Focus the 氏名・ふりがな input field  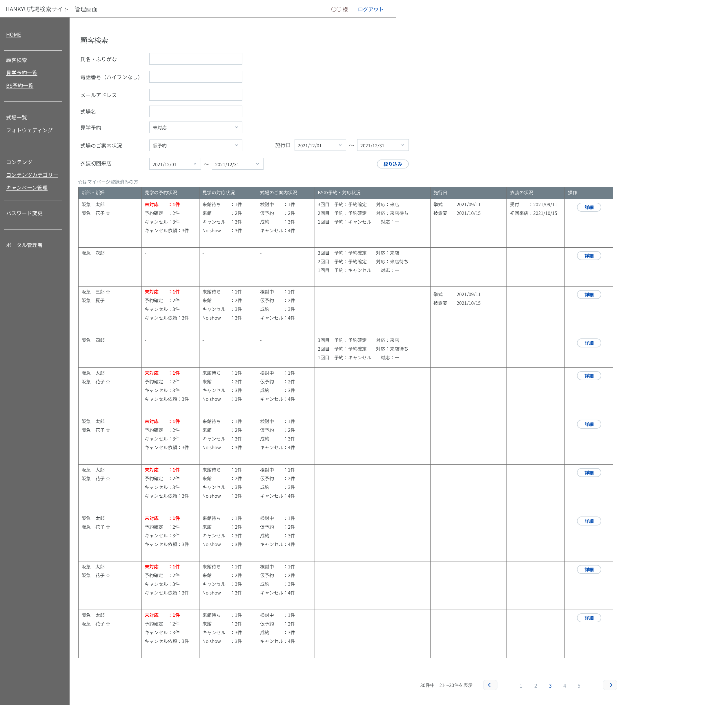click(x=195, y=59)
